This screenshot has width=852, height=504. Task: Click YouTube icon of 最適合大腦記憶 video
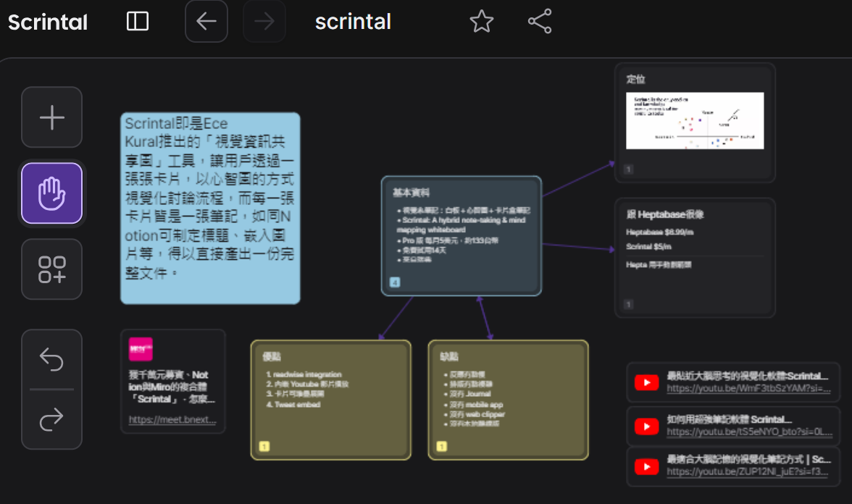(646, 466)
